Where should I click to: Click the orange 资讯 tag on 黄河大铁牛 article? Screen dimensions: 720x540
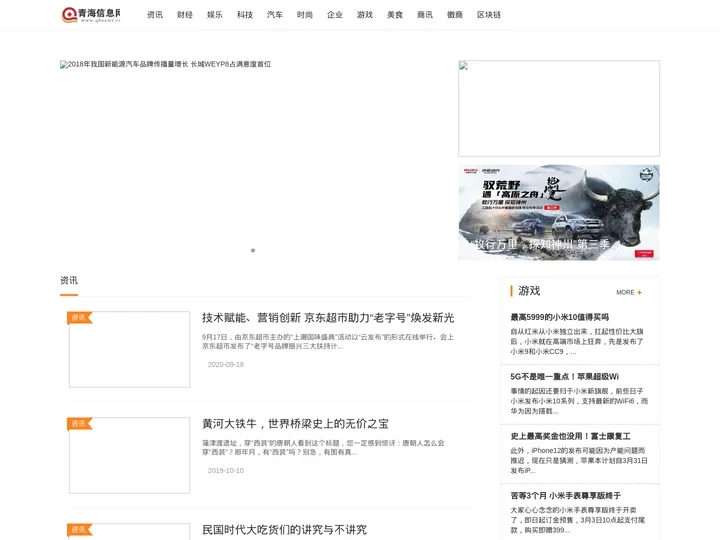pyautogui.click(x=79, y=423)
